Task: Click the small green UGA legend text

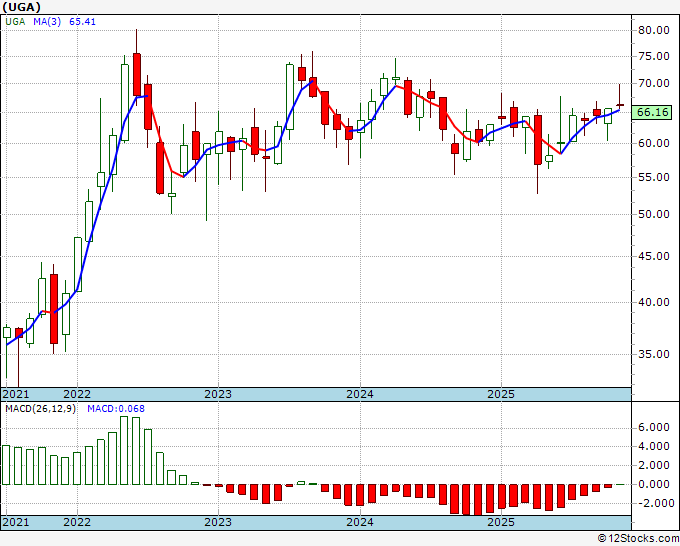Action: pos(16,23)
